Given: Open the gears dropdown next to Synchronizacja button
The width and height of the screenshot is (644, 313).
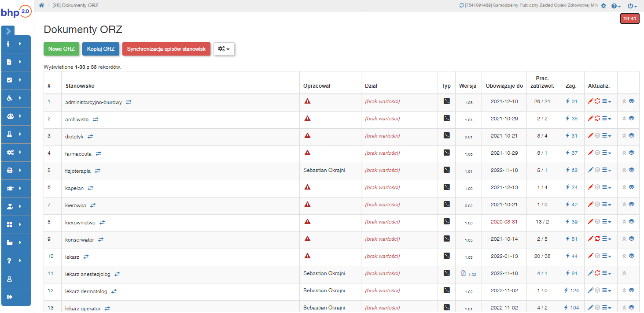Looking at the screenshot, I should [224, 49].
